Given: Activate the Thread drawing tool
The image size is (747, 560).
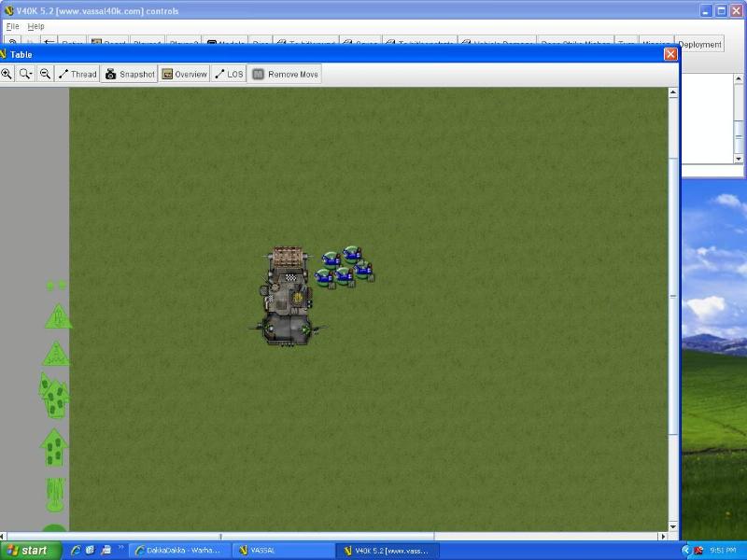Looking at the screenshot, I should click(77, 74).
